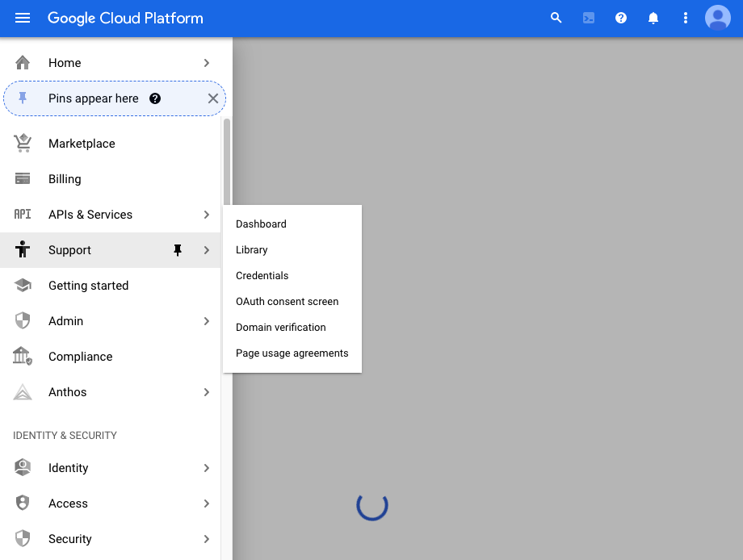This screenshot has width=743, height=560.
Task: Click the API icon beside APIs & Services
Action: tap(23, 214)
